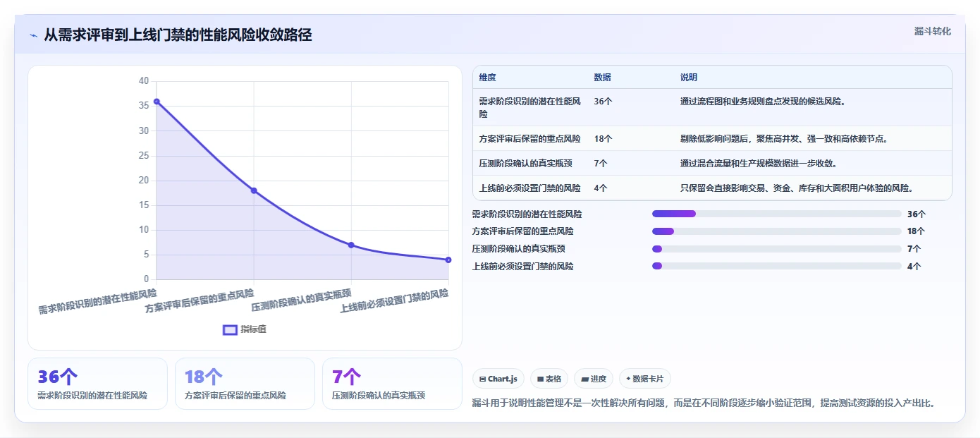The height and width of the screenshot is (438, 980).
Task: Open the 36个 summary card
Action: coord(97,384)
